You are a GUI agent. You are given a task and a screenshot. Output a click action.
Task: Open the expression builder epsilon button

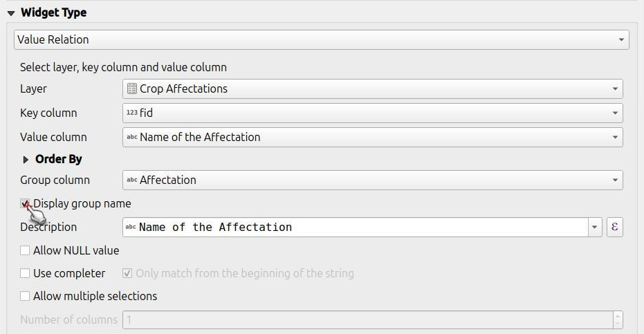614,227
